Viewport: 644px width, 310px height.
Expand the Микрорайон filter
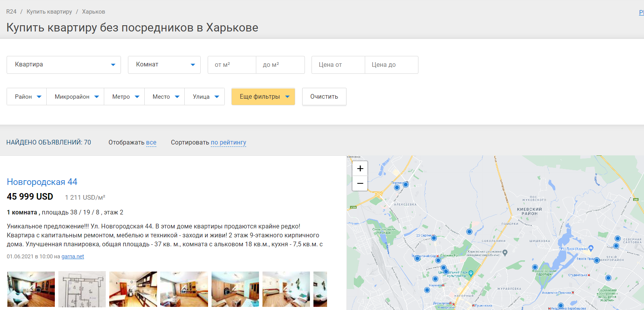pyautogui.click(x=75, y=97)
